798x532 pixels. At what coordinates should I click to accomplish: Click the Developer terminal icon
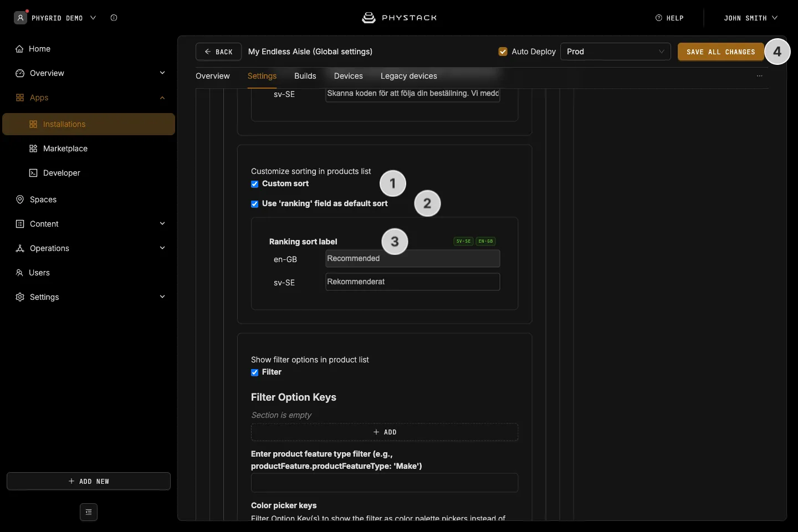pyautogui.click(x=33, y=173)
